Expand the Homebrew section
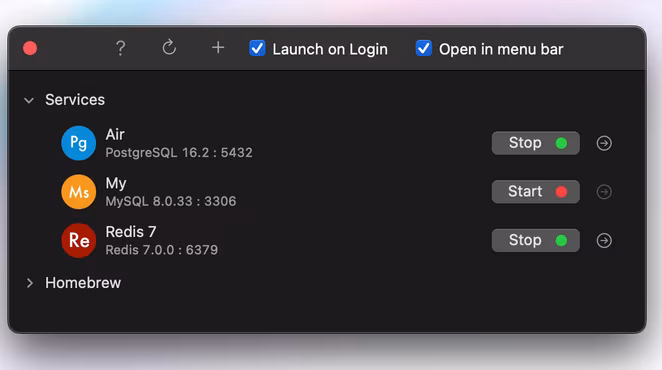Viewport: 662px width, 370px height. tap(30, 283)
